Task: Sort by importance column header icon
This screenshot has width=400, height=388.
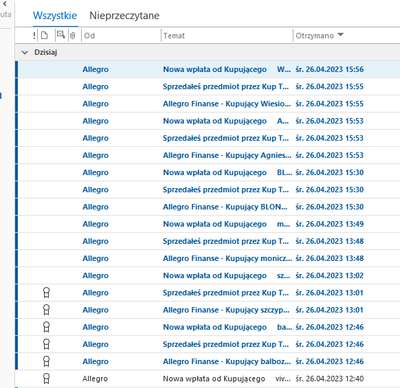Action: point(34,35)
